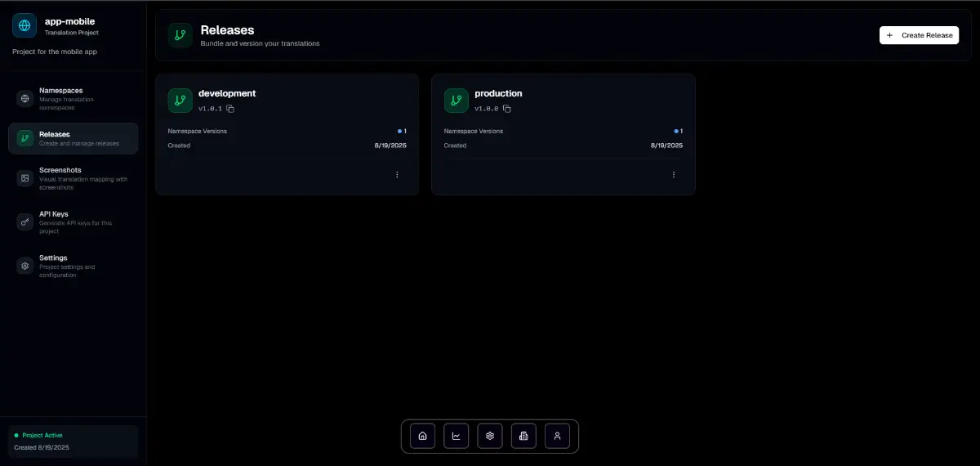980x466 pixels.
Task: Copy production version v1.0.0
Action: [506, 109]
